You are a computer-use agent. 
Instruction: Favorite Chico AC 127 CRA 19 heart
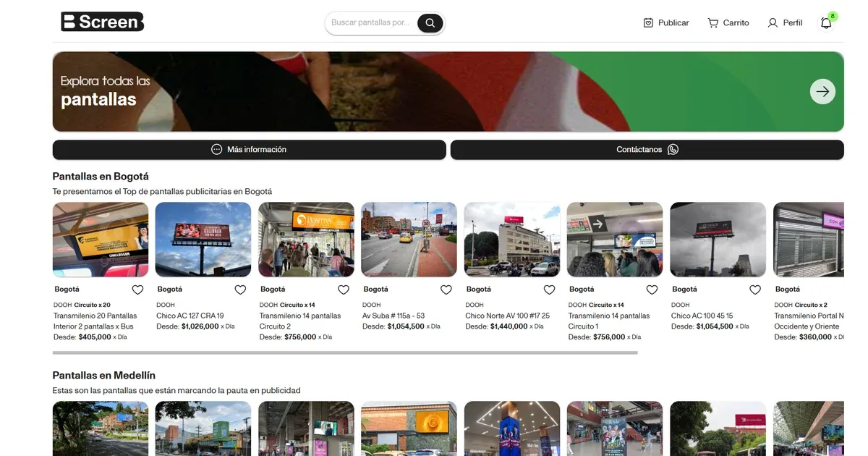click(x=240, y=290)
